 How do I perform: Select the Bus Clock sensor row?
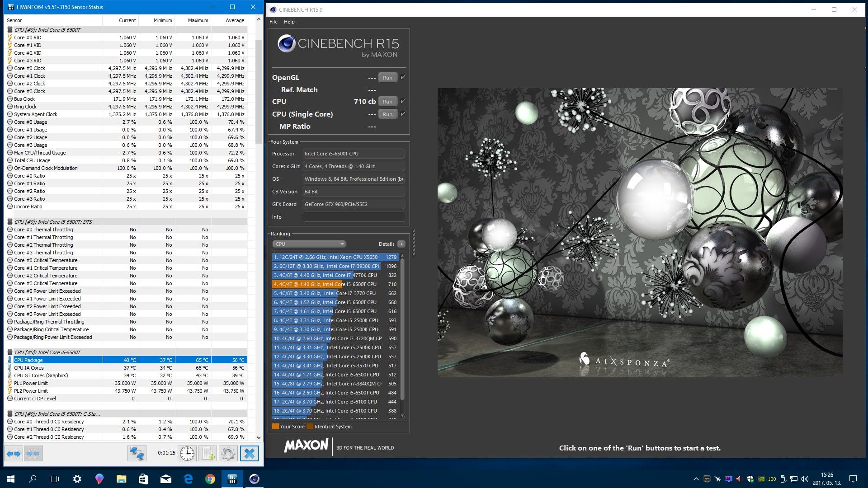tap(127, 99)
